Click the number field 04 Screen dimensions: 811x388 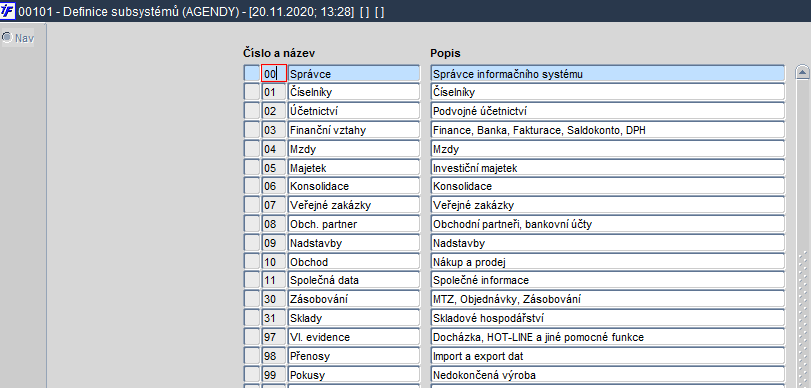[x=274, y=148]
